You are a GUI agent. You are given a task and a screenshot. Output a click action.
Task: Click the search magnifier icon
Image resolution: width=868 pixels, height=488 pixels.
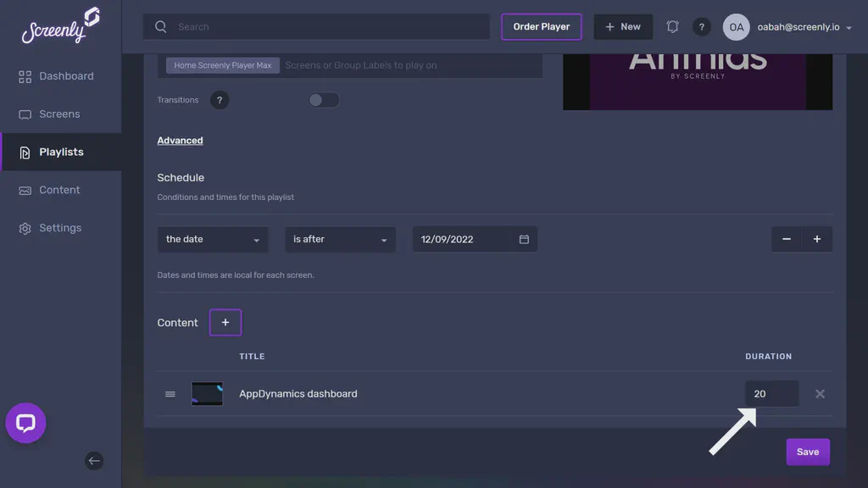coord(160,26)
